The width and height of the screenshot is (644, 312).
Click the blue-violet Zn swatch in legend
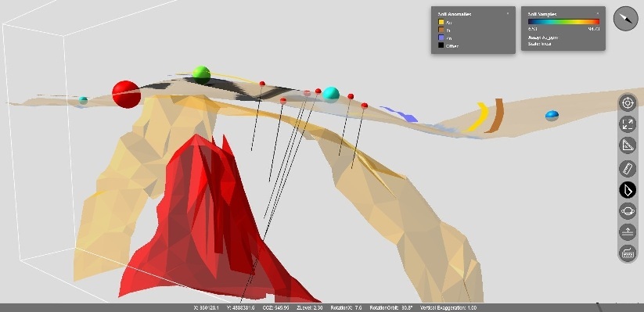(441, 38)
